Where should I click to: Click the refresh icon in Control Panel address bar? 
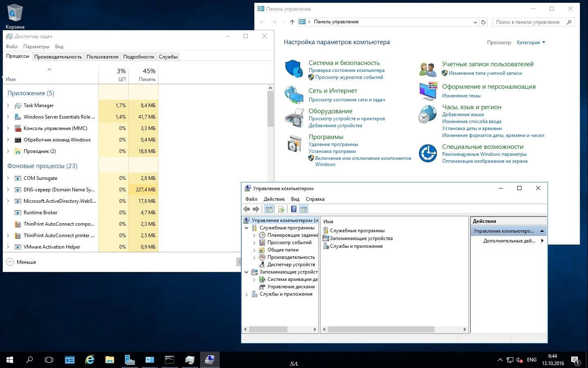coord(483,22)
